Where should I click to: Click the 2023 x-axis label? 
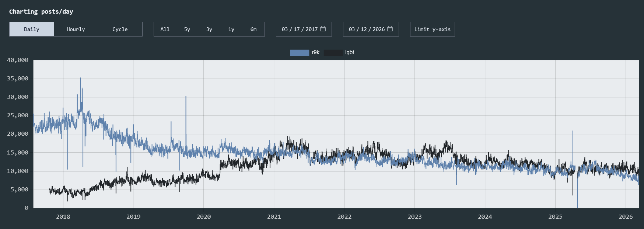(x=414, y=216)
